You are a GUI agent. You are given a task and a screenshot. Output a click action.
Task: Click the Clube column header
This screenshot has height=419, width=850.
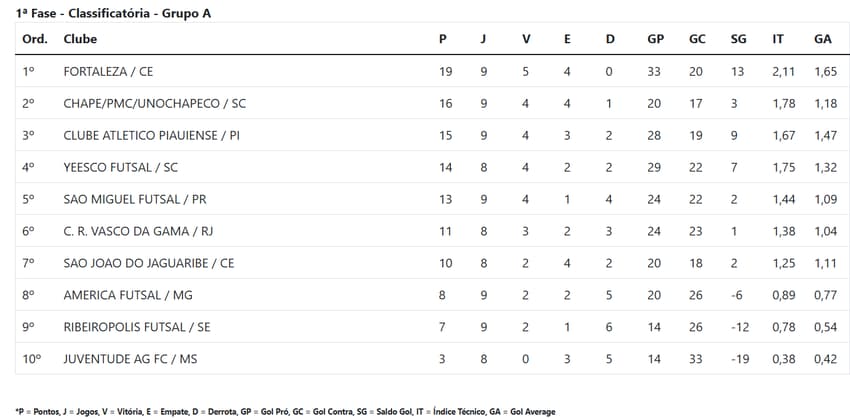coord(80,39)
